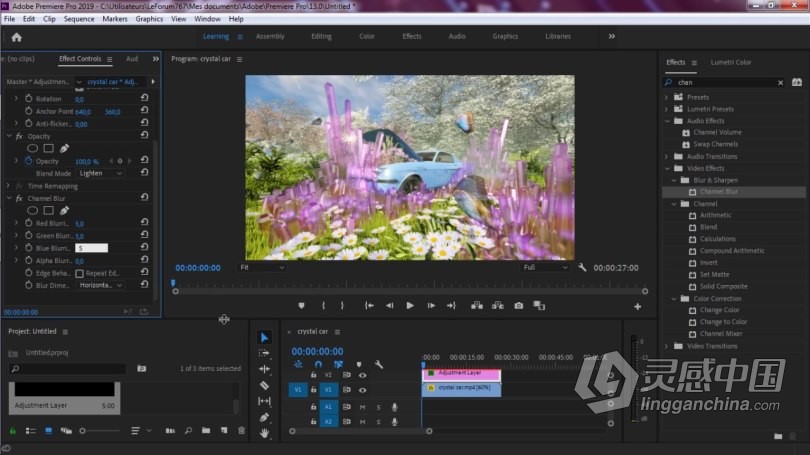
Task: Toggle Channel Blur fx on/off
Action: point(19,198)
